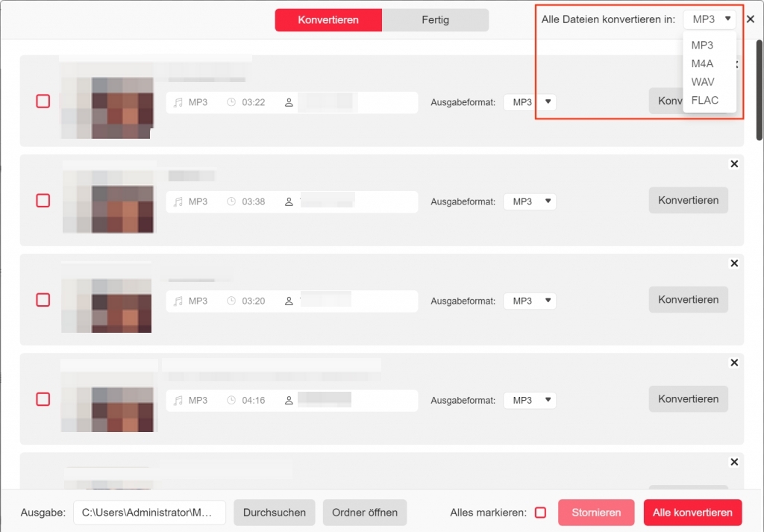Switch to the Konvertieren tab

tap(328, 20)
